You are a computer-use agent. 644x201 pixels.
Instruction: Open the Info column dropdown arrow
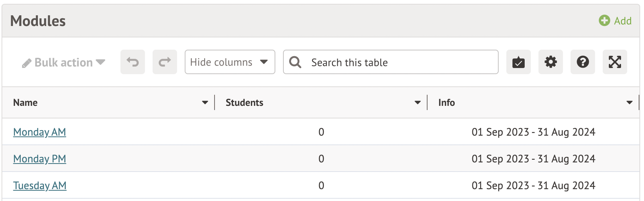(x=629, y=102)
